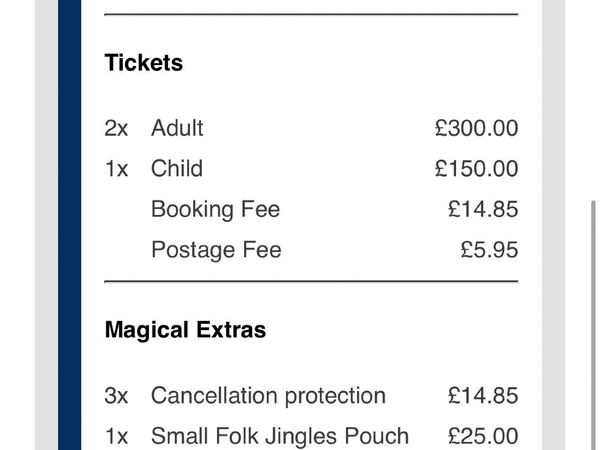
Task: Click the dark blue side bar
Action: click(x=70, y=225)
